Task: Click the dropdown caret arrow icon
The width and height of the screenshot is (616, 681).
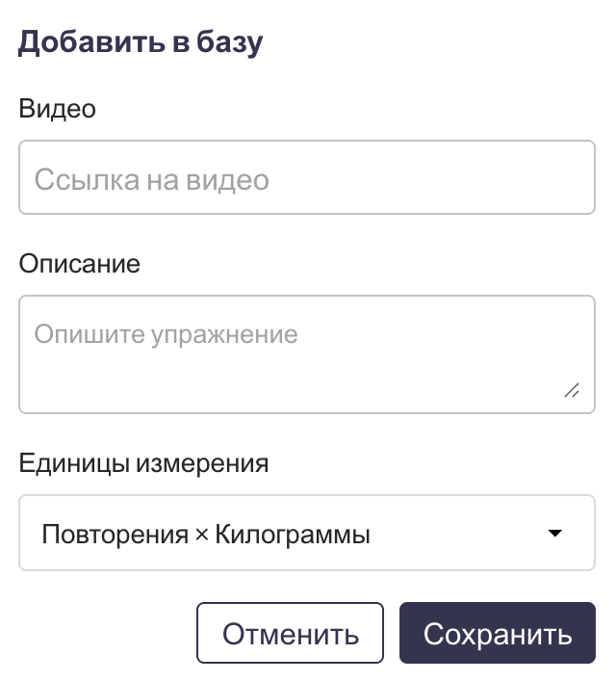Action: point(553,533)
